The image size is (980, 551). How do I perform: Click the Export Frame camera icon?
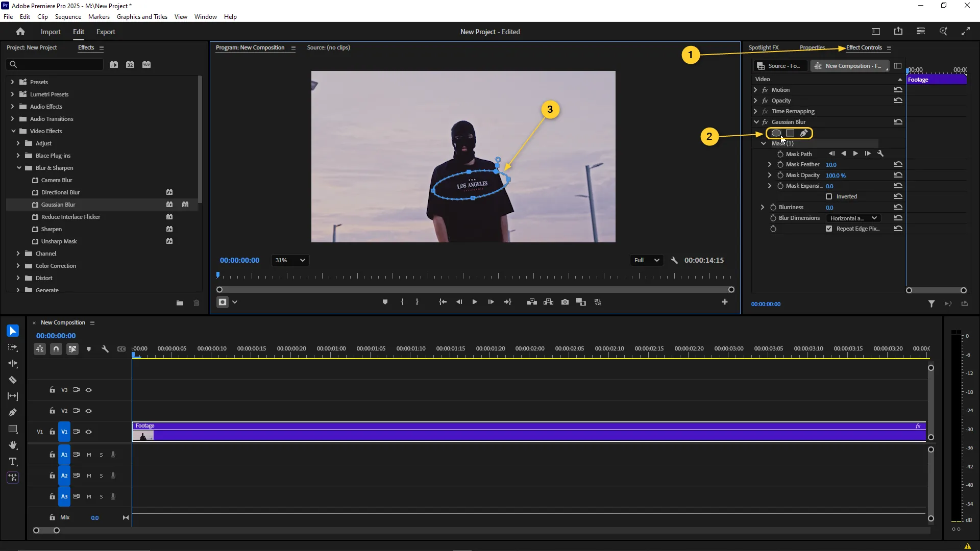[x=565, y=302]
